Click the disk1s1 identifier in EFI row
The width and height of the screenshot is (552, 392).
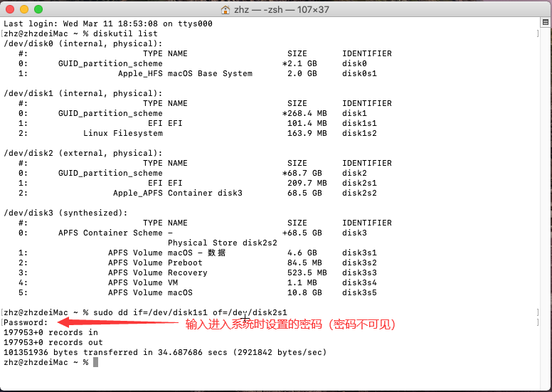359,123
